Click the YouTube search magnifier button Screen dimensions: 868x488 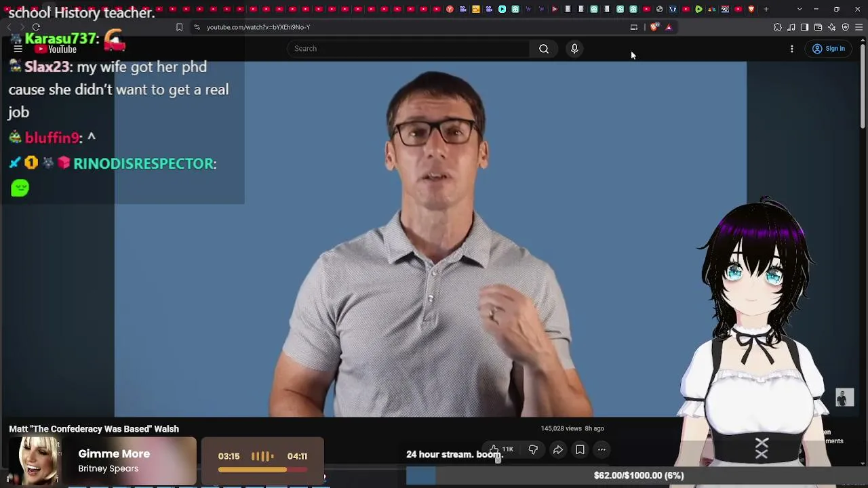coord(544,49)
